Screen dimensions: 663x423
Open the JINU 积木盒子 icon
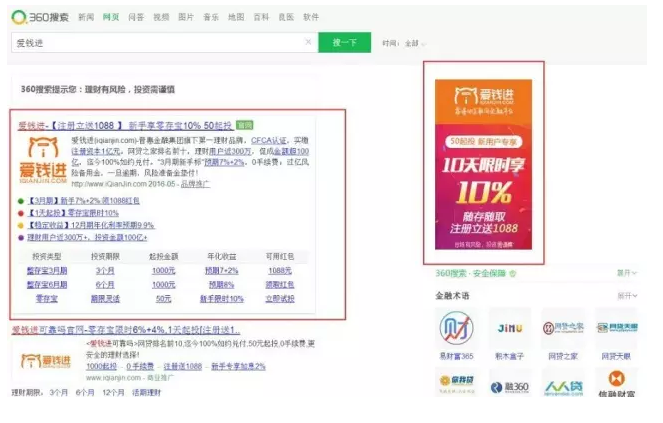click(508, 328)
